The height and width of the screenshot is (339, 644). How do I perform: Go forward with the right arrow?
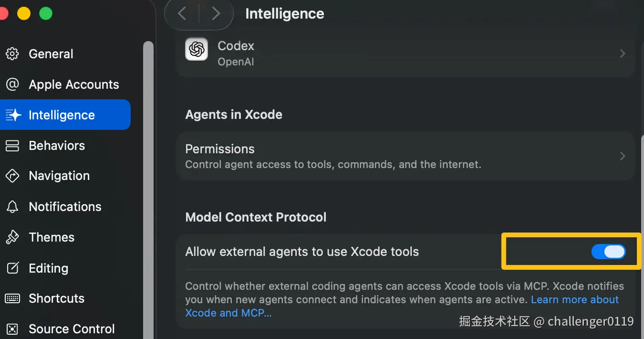(216, 14)
